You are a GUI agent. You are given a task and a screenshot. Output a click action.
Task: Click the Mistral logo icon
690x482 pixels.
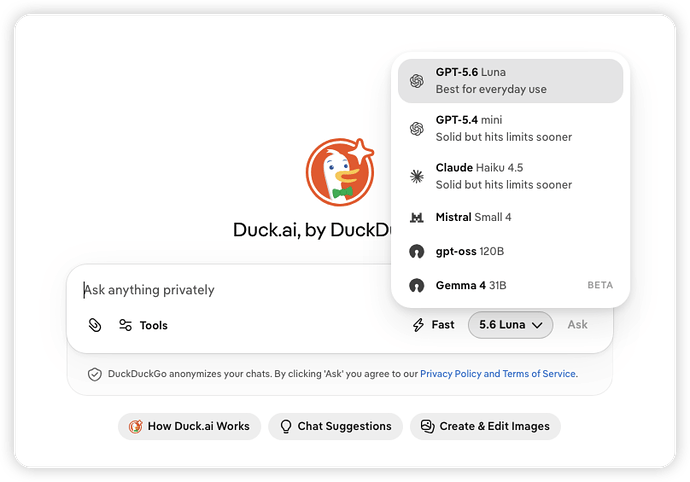click(417, 217)
